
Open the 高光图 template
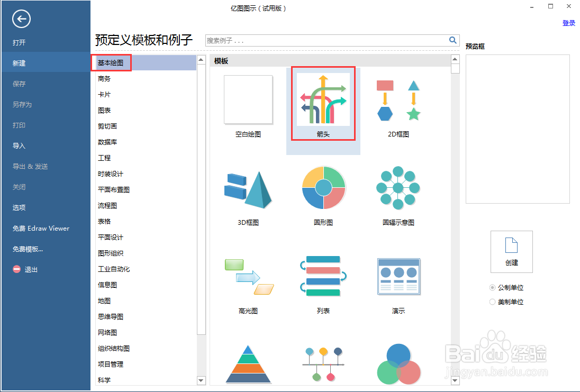click(x=248, y=276)
